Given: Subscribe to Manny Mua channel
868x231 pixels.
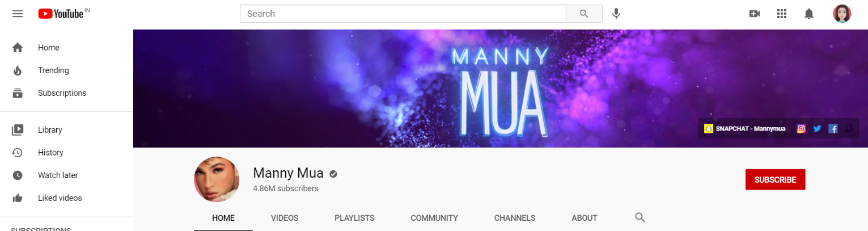Looking at the screenshot, I should coord(775,179).
